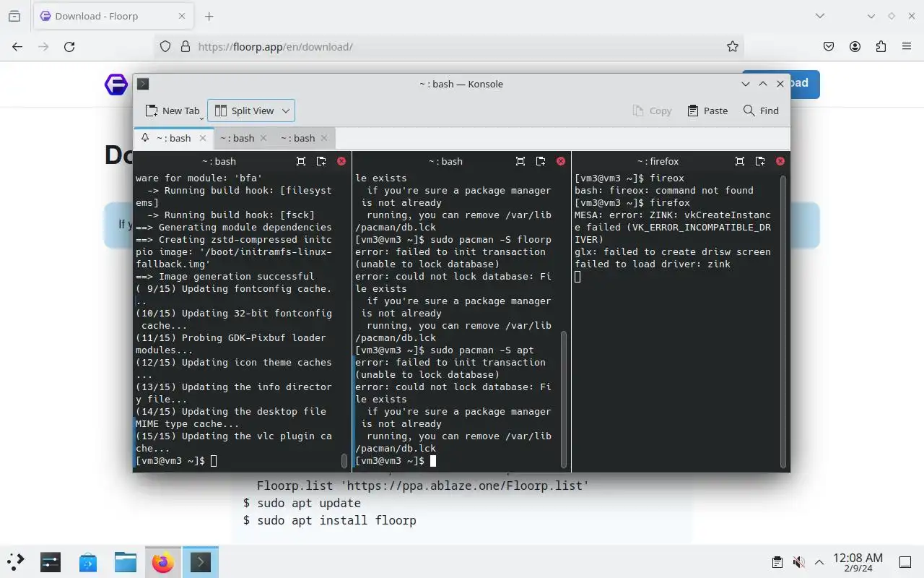Expand the Split View dropdown arrow
This screenshot has width=924, height=578.
[286, 111]
